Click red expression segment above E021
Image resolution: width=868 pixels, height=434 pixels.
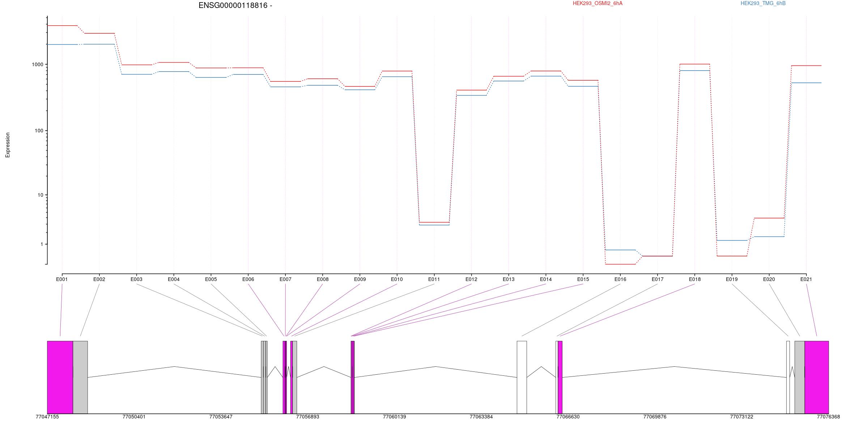[806, 65]
